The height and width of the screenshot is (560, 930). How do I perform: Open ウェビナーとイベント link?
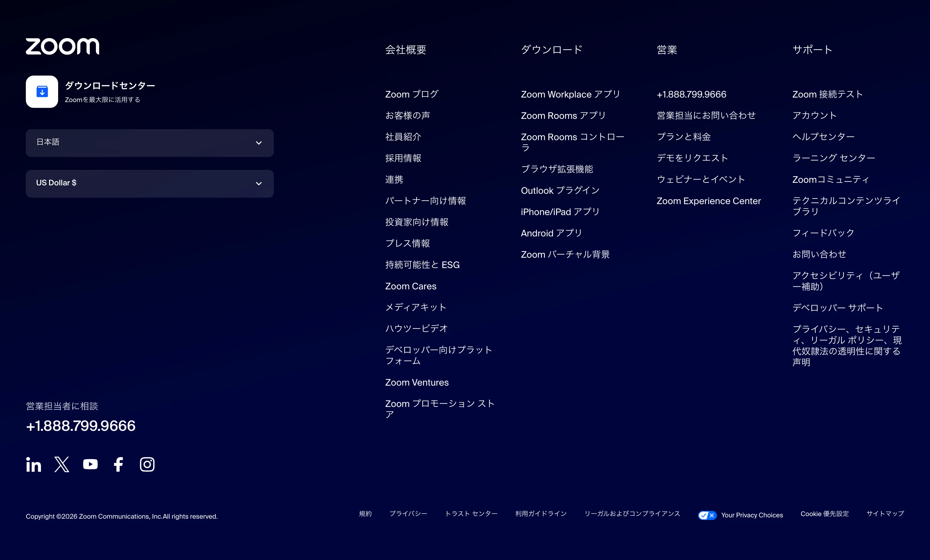(x=701, y=179)
